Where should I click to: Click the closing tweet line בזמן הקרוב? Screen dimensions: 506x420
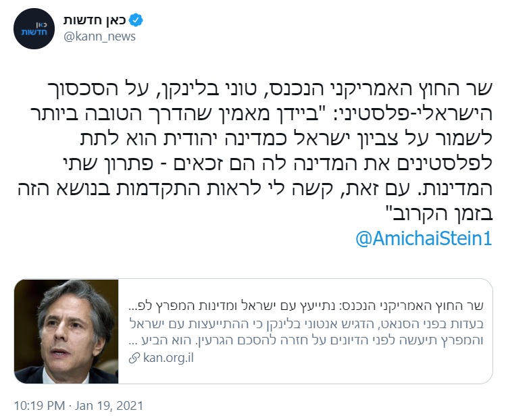[439, 213]
